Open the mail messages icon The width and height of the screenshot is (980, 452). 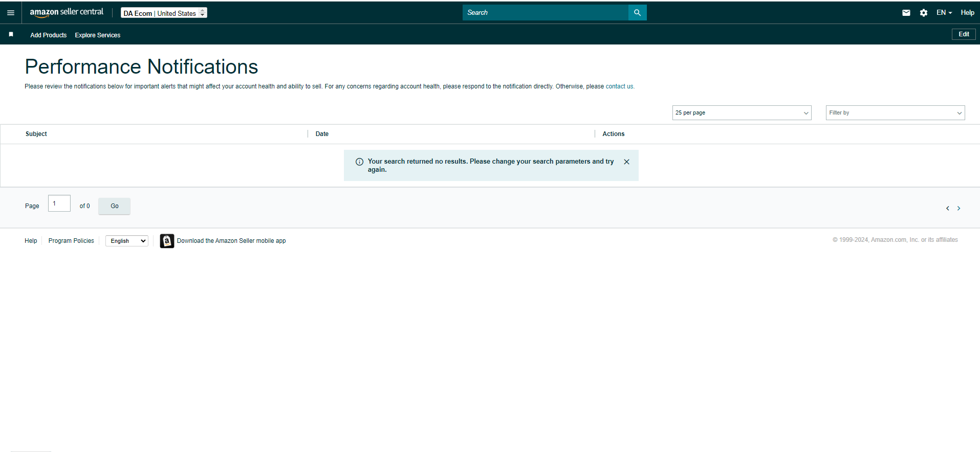[x=906, y=13]
